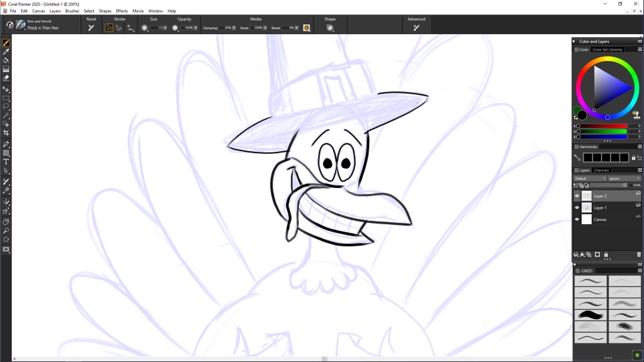The height and width of the screenshot is (362, 644).
Task: Open the Brushes menu
Action: [72, 11]
